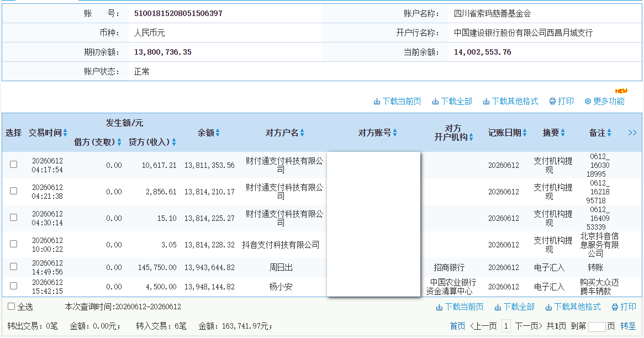This screenshot has height=338, width=644.
Task: Click 下一页 next page
Action: (x=529, y=326)
